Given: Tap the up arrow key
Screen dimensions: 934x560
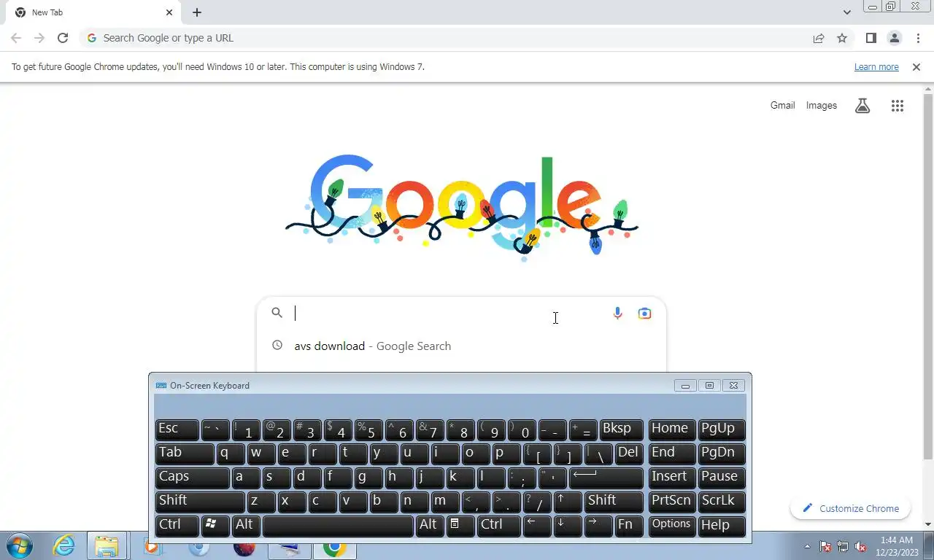Looking at the screenshot, I should [x=567, y=502].
